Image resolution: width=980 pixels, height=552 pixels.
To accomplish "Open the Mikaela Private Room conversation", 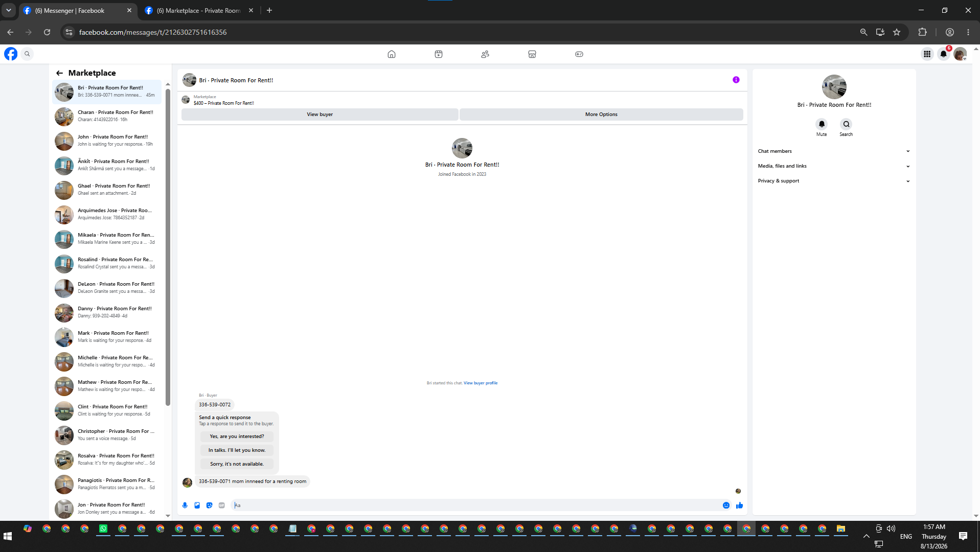I will [107, 239].
